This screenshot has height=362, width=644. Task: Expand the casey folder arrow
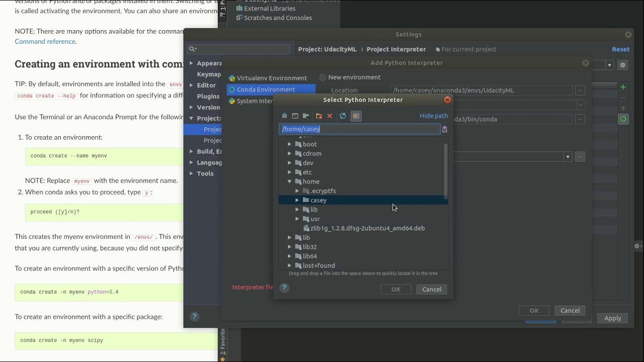pyautogui.click(x=297, y=200)
